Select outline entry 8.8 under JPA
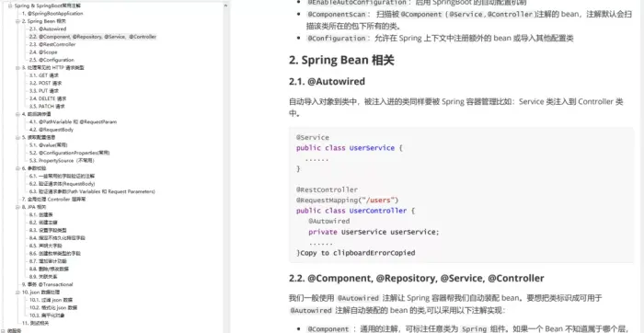The width and height of the screenshot is (644, 333). tap(49, 269)
